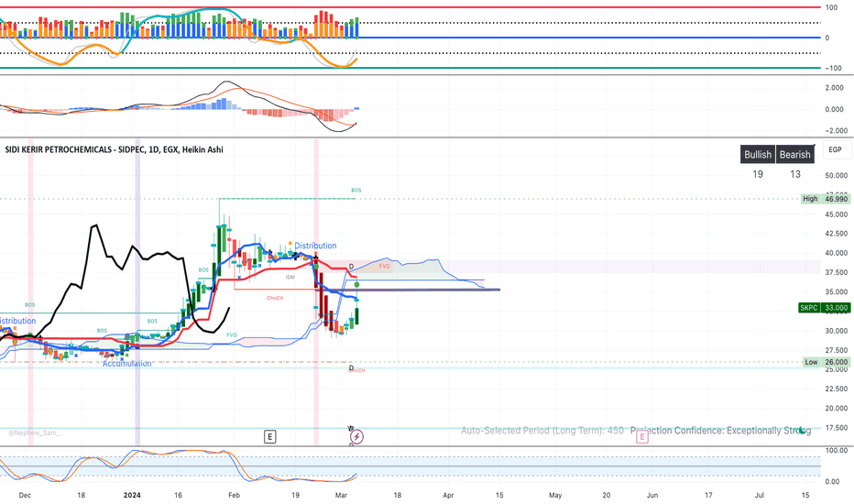Click the SIDI KERIR PETROCHEMICALS chart title
Image resolution: width=854 pixels, height=504 pixels.
click(114, 150)
